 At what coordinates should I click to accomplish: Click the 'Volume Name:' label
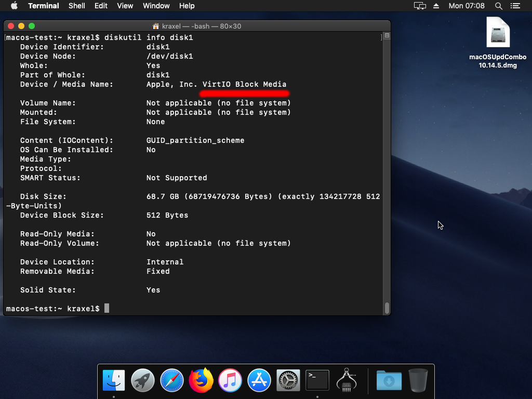click(x=48, y=103)
